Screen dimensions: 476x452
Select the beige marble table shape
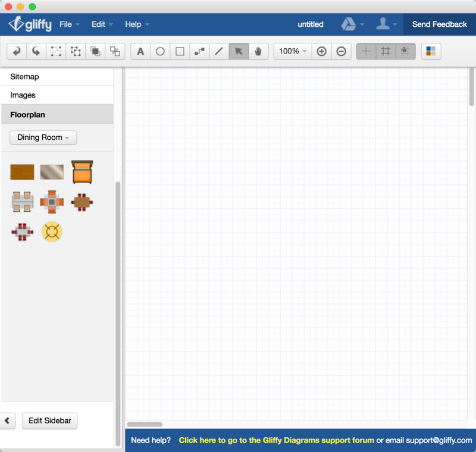(52, 172)
